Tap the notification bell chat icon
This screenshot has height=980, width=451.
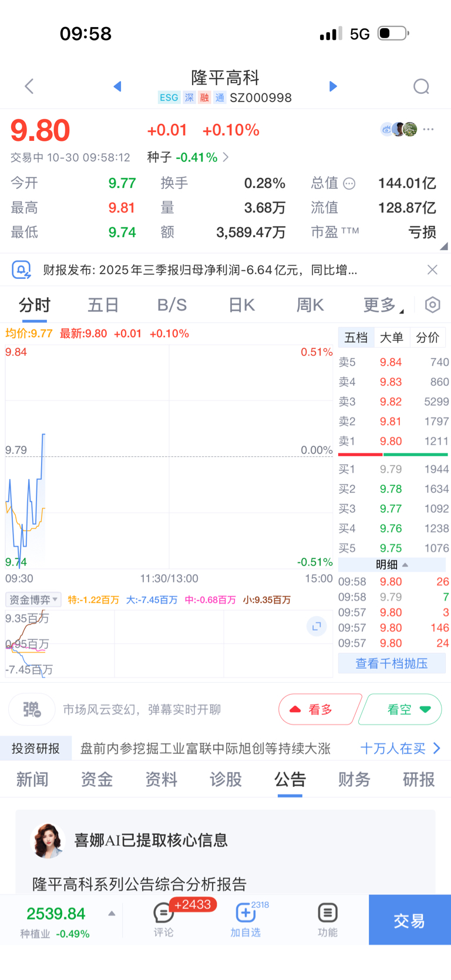pyautogui.click(x=22, y=270)
